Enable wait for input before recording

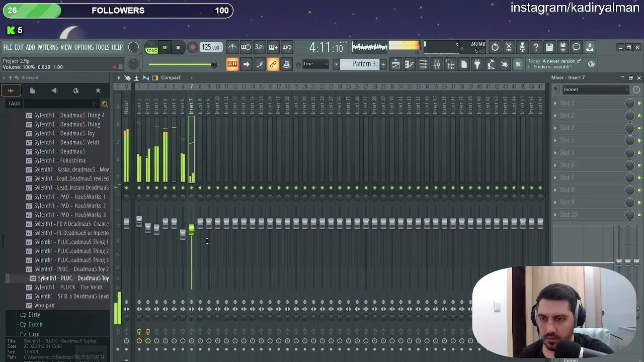coord(246,47)
